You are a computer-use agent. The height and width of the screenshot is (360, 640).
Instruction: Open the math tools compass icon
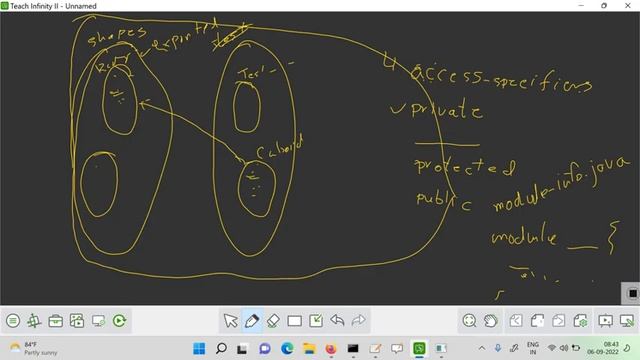(x=34, y=321)
